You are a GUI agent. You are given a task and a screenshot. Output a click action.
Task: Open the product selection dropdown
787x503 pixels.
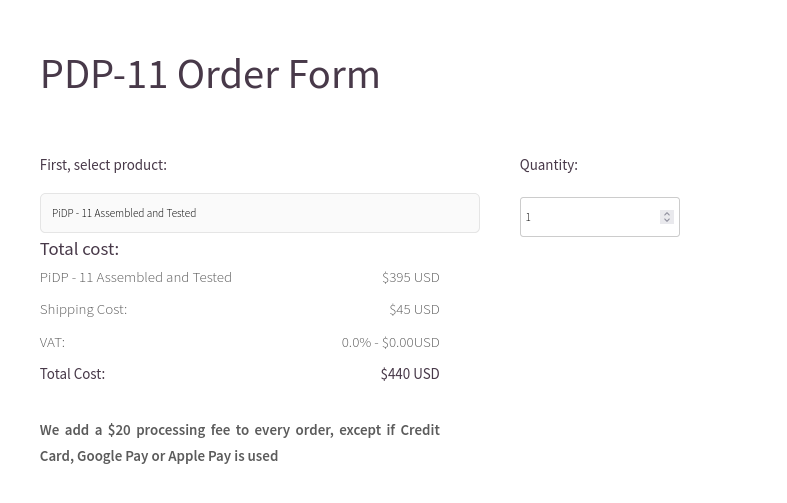tap(259, 213)
